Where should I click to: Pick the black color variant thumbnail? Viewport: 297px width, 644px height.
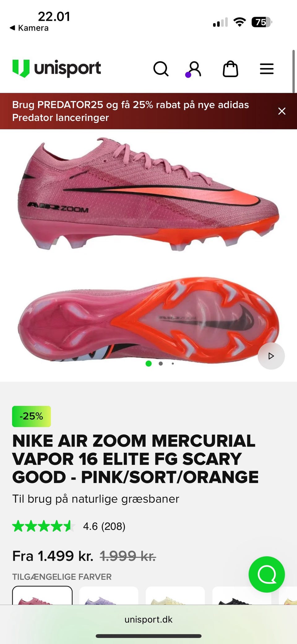point(242,595)
